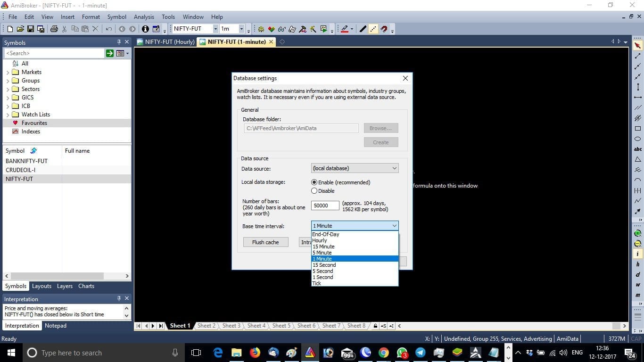Switch to the Notepad tab
This screenshot has height=362, width=644.
click(x=56, y=326)
